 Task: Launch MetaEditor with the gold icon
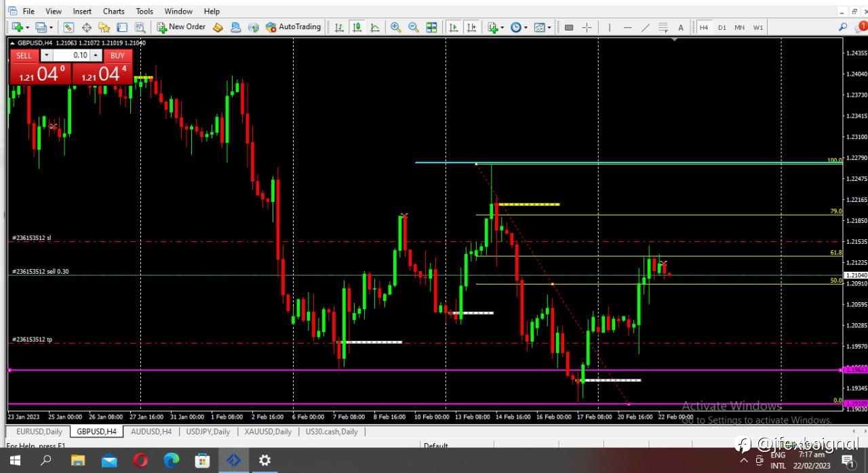[x=218, y=27]
